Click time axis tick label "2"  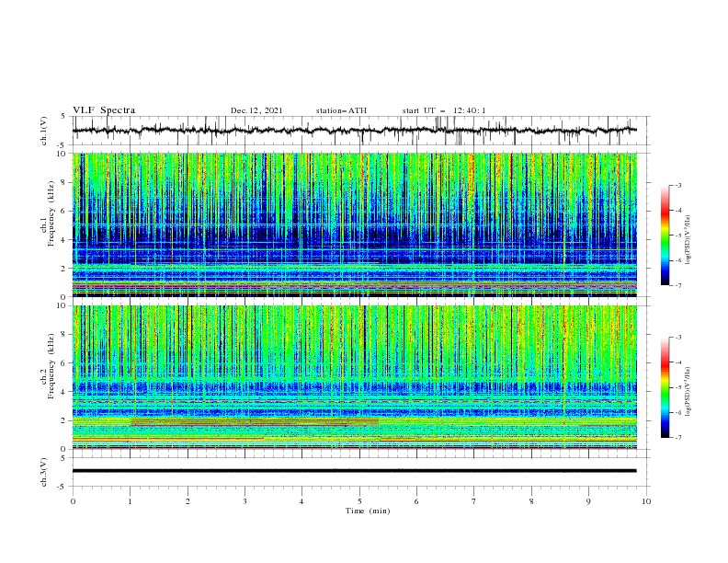[x=188, y=501]
